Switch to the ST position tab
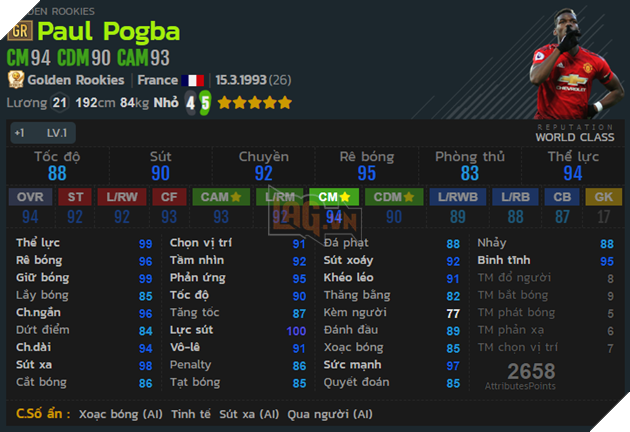Screen dimensions: 630x432 [x=76, y=197]
